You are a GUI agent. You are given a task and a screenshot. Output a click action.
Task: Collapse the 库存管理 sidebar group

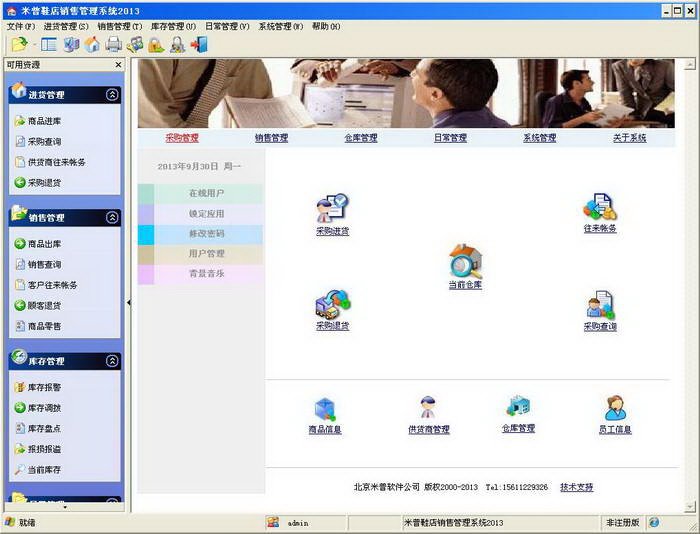pos(112,361)
